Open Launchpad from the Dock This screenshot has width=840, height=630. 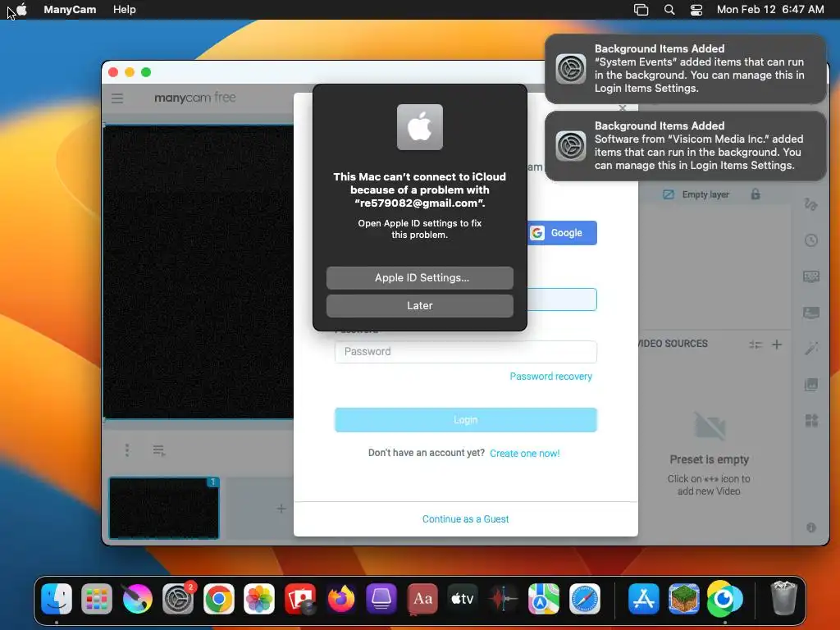97,598
